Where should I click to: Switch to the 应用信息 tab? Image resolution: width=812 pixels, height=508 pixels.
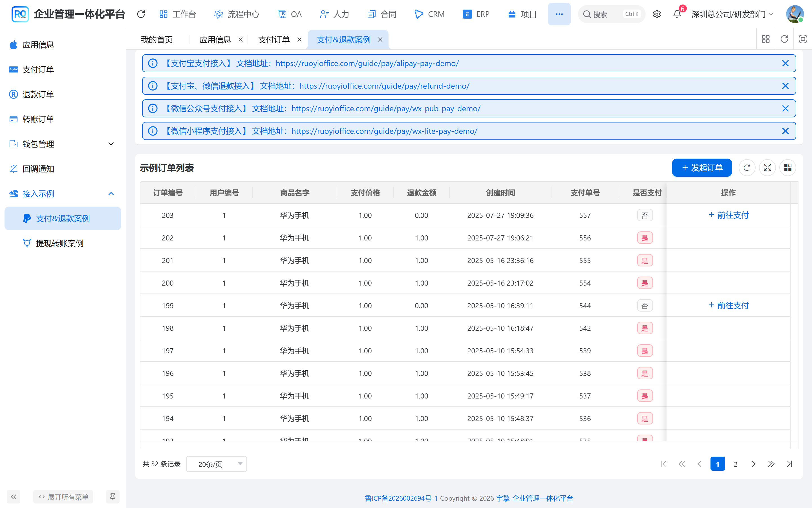[215, 40]
